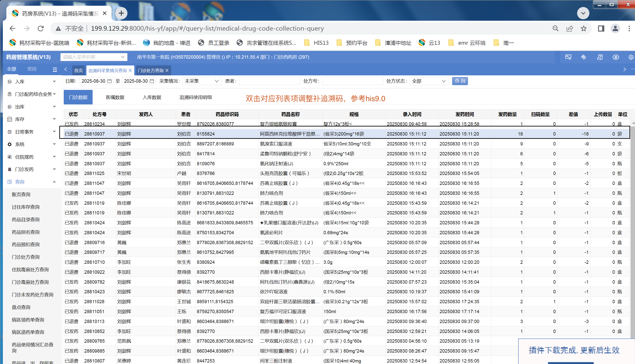The image size is (635, 364).
Task: Click the SI card viewer icon
Action: tap(568, 57)
